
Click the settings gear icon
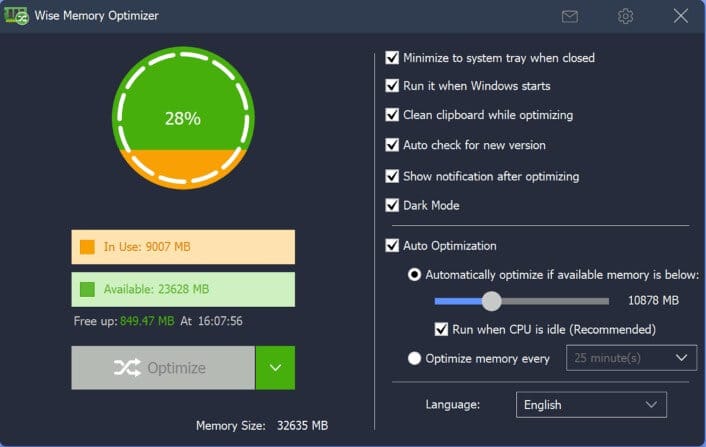click(x=625, y=16)
